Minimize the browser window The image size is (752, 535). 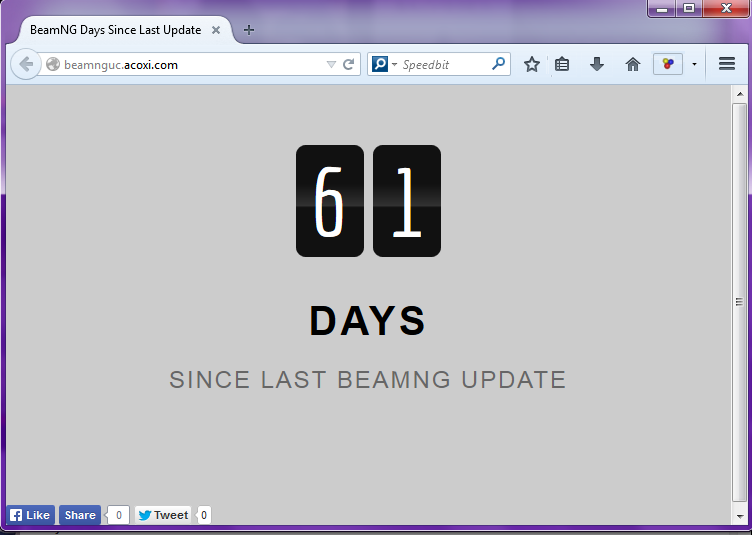662,8
